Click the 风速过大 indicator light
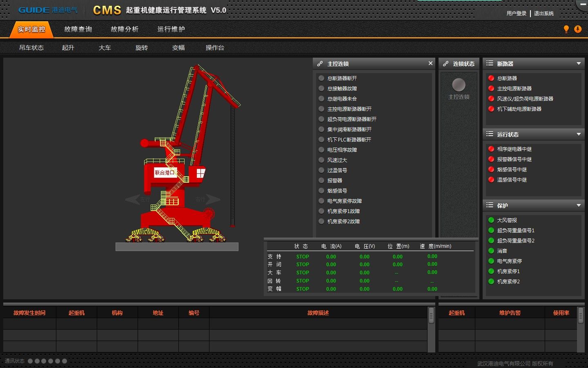Viewport: 588px width, 368px height. [321, 160]
